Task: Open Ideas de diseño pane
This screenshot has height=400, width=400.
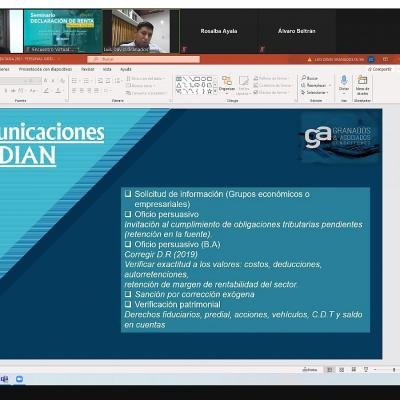Action: coord(362,85)
